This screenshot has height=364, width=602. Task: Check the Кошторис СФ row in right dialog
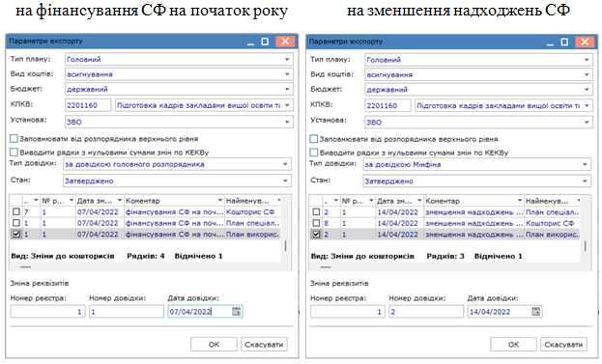point(316,223)
